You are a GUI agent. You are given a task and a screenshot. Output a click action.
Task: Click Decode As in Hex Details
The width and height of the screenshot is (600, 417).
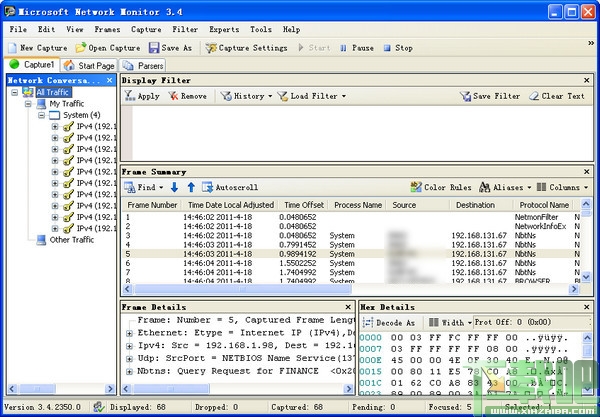point(389,323)
